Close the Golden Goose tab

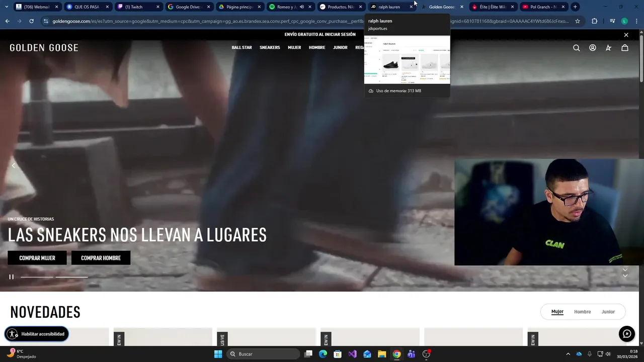(x=462, y=7)
